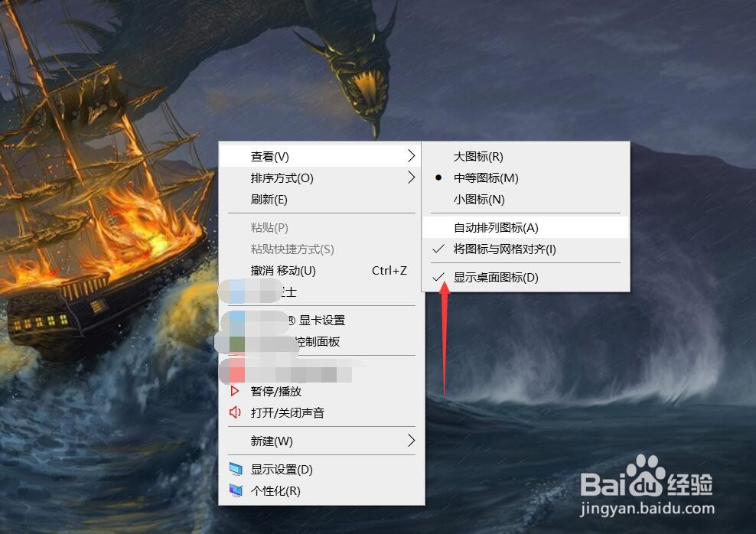Click 暂停/播放 text entry
Screen dimensions: 756x534
[x=275, y=392]
